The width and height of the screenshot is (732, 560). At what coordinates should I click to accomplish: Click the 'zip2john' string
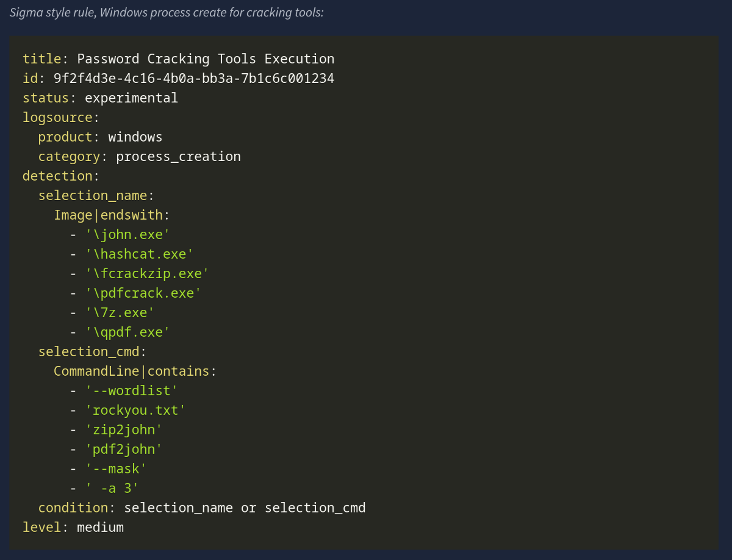pos(124,430)
